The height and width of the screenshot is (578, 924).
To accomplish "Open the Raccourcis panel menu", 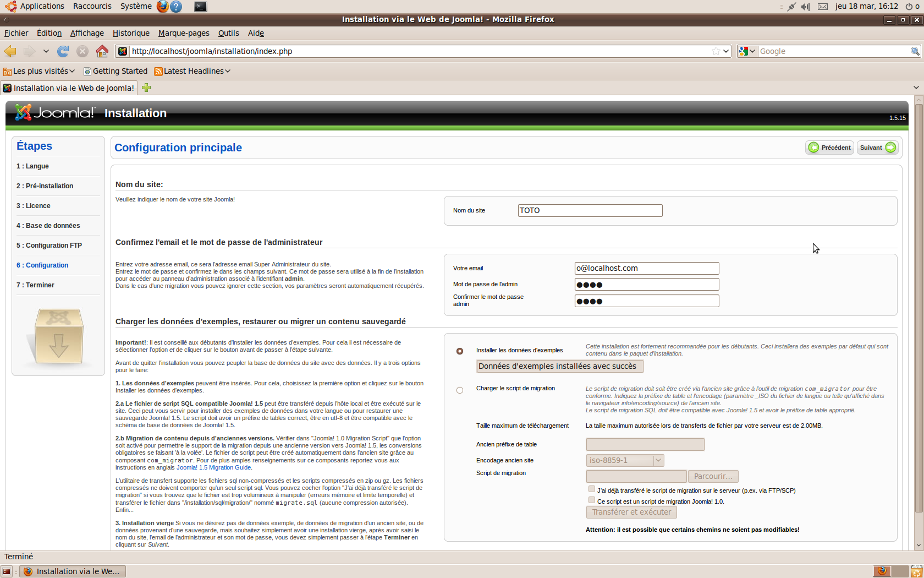I will click(x=92, y=6).
